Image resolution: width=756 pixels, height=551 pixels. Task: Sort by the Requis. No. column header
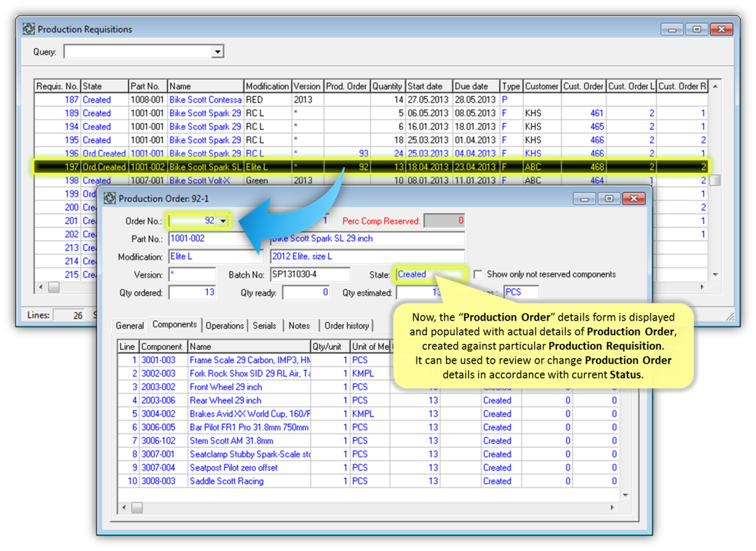pyautogui.click(x=57, y=86)
